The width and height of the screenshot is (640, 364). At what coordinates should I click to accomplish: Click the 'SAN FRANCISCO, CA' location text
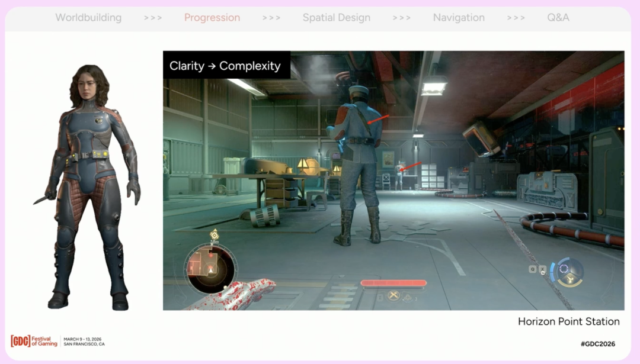[x=84, y=344]
